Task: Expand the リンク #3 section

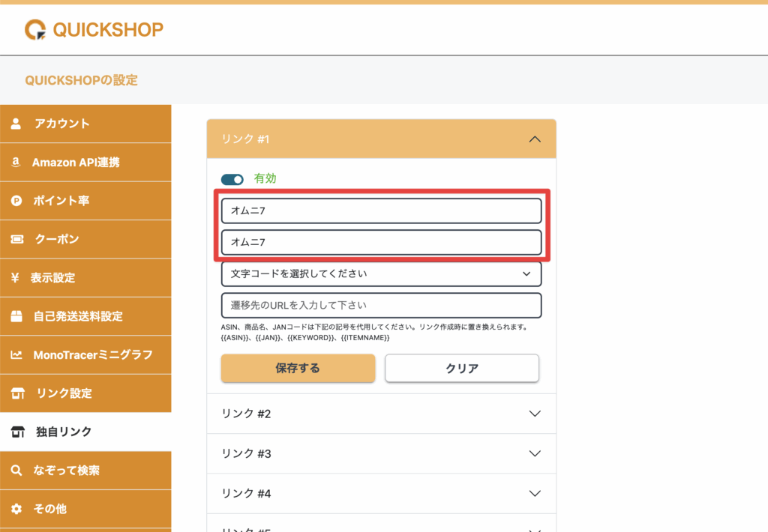Action: coord(381,453)
